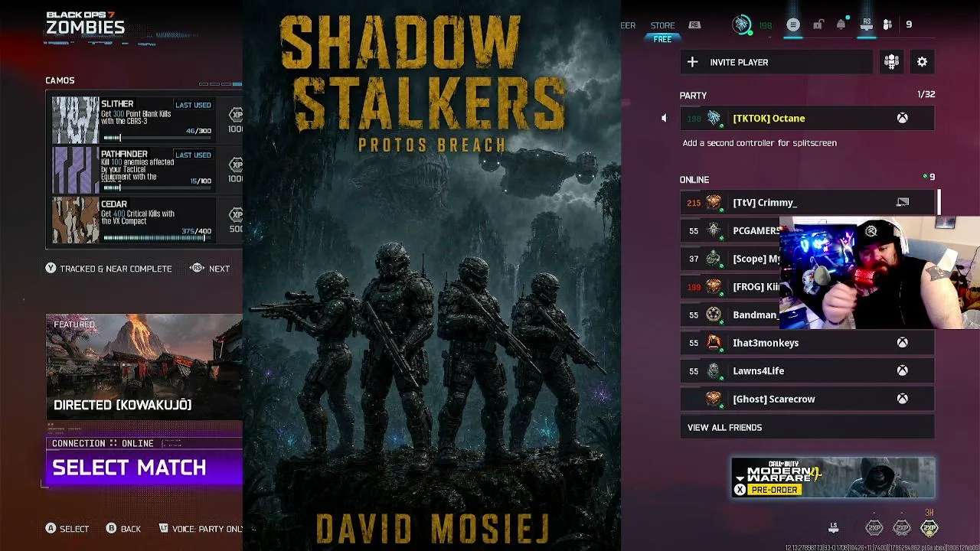Click the LS stick icon at bottom right
The height and width of the screenshot is (551, 980).
pyautogui.click(x=833, y=527)
